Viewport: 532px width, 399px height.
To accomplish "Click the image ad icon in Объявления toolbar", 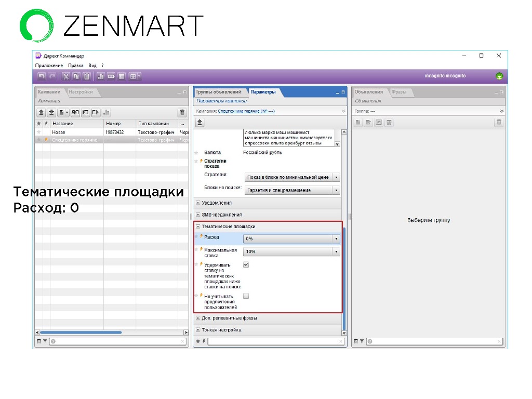I will pyautogui.click(x=379, y=123).
